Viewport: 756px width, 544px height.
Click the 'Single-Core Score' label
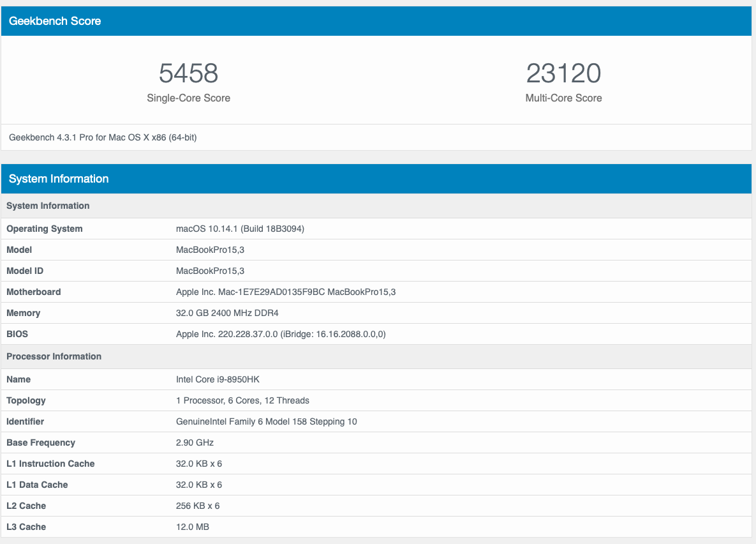pyautogui.click(x=188, y=98)
